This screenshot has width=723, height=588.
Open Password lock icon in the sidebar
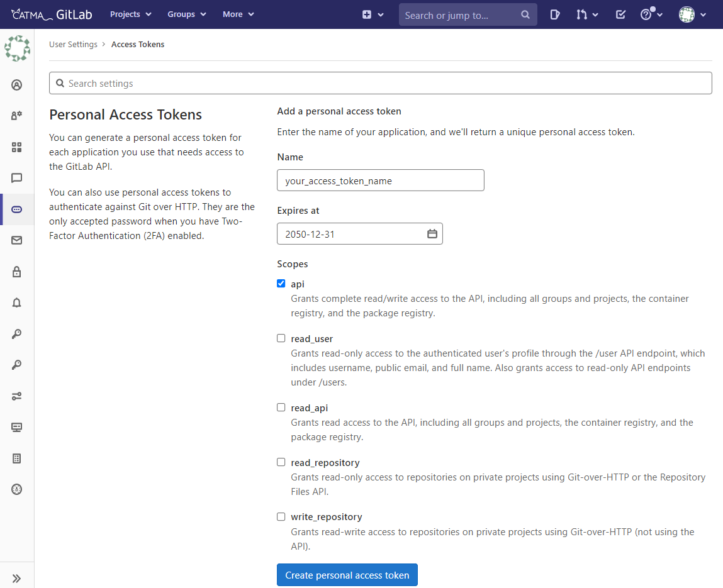point(16,272)
